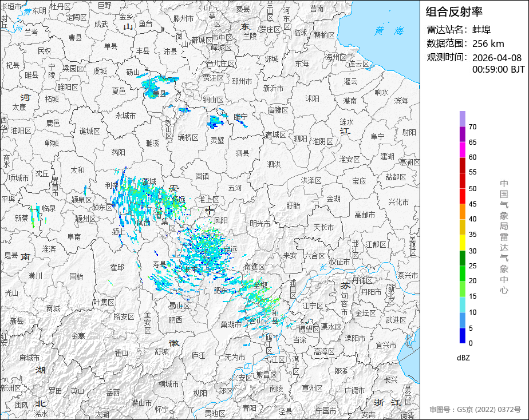Click the 天长市 label
The width and height of the screenshot is (529, 420).
tap(323, 228)
